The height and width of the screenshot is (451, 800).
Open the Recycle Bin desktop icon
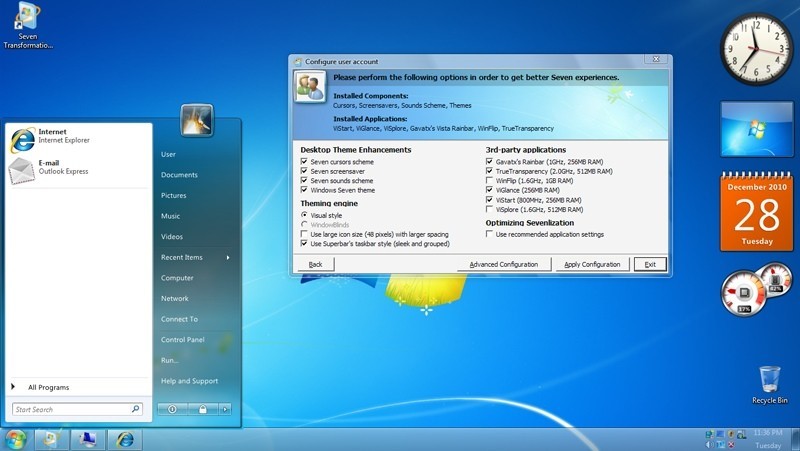pyautogui.click(x=769, y=381)
